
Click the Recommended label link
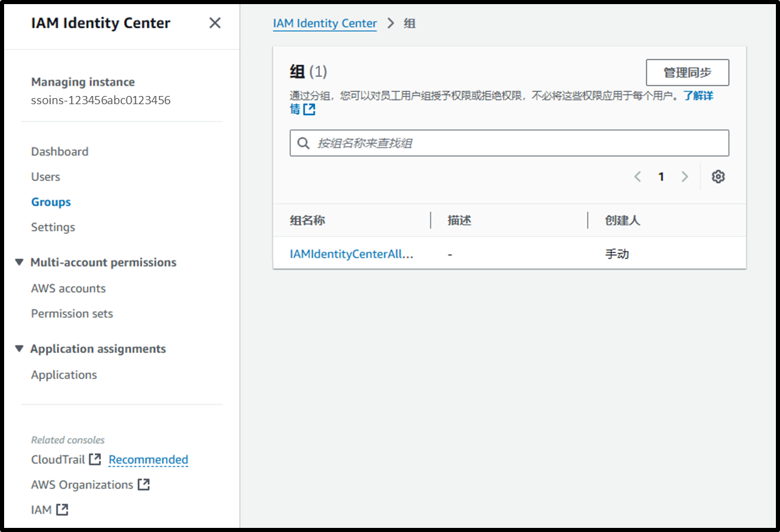pyautogui.click(x=148, y=459)
